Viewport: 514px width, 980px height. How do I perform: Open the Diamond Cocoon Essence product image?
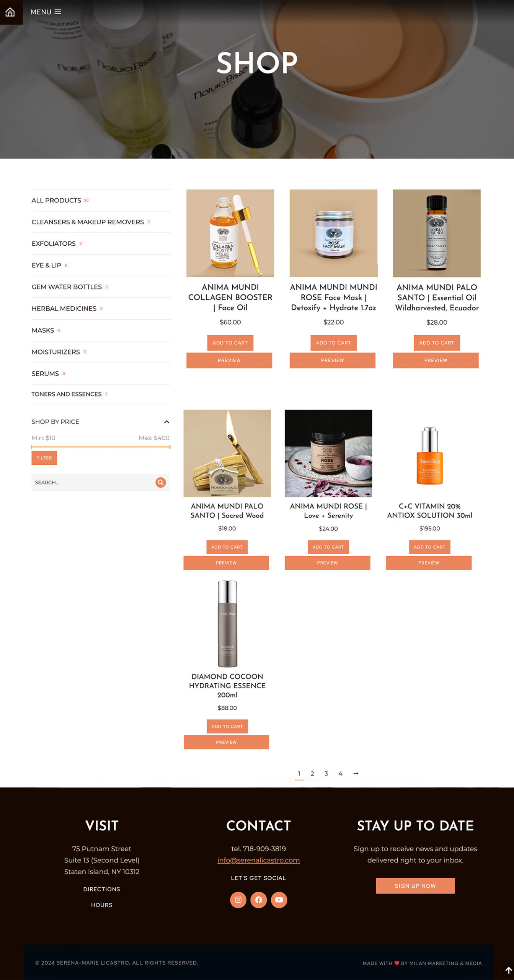[x=227, y=624]
